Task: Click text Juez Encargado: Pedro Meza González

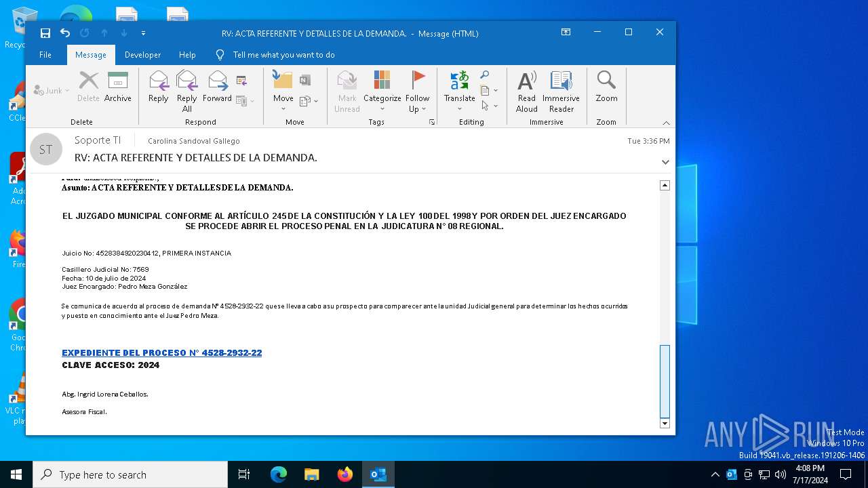Action: pos(125,286)
